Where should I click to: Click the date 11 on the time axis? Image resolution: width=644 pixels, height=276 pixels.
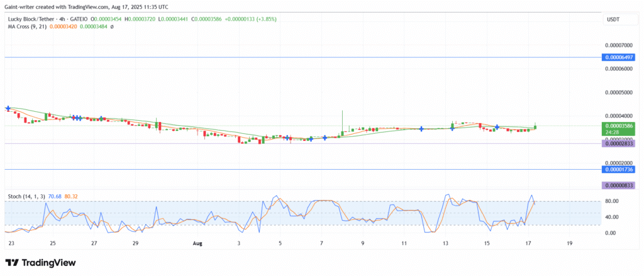404,243
